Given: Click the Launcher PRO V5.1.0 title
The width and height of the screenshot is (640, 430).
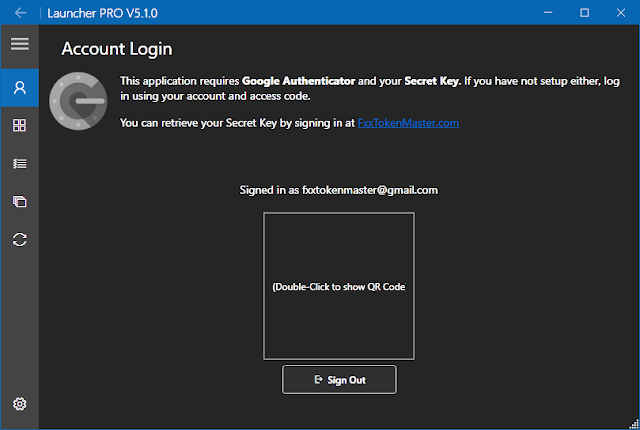Looking at the screenshot, I should point(102,13).
